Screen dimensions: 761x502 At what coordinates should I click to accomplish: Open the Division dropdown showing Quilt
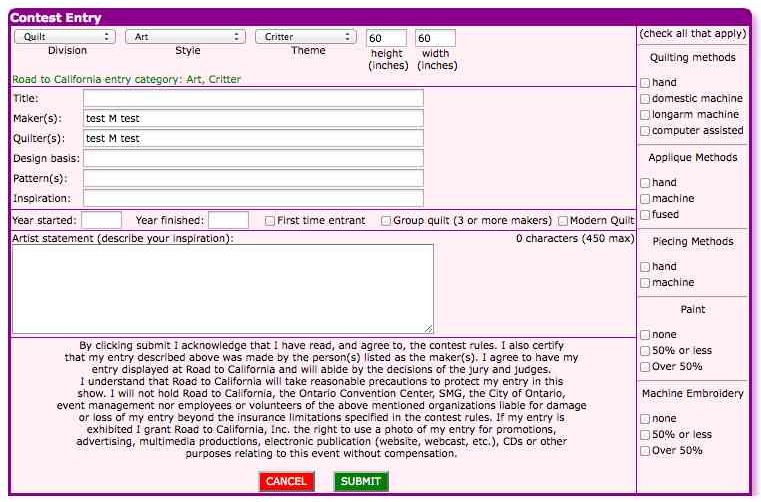click(x=65, y=37)
